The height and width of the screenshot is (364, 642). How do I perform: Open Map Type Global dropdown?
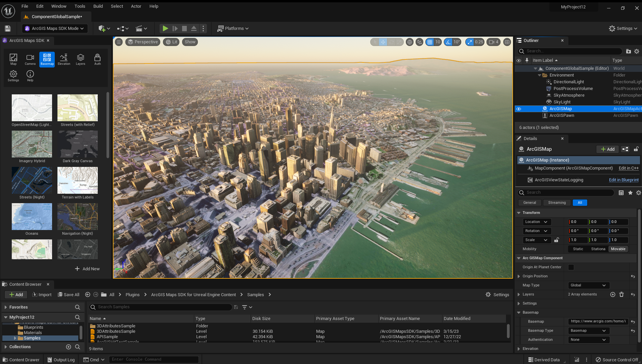[589, 285]
